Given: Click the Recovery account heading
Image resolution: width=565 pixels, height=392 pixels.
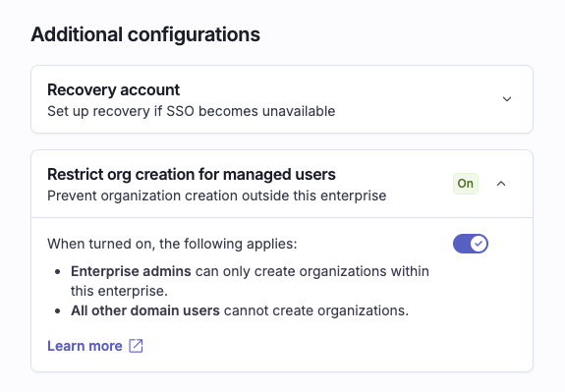Looking at the screenshot, I should [114, 90].
